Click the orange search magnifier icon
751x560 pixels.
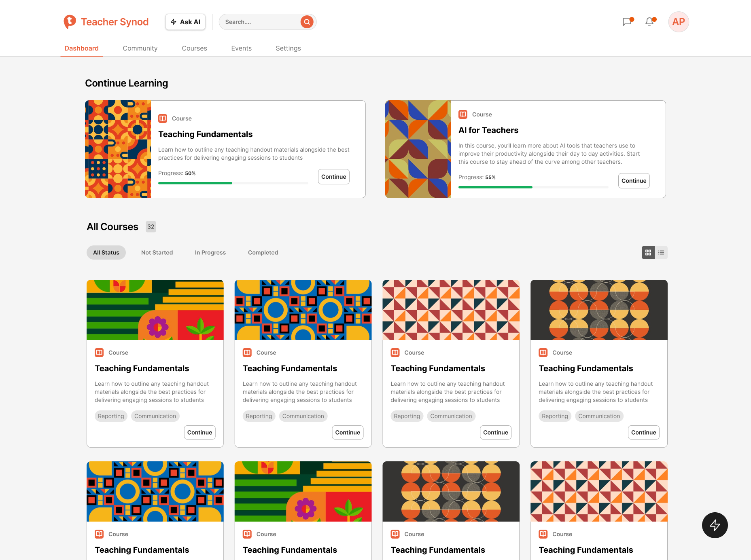(x=307, y=22)
